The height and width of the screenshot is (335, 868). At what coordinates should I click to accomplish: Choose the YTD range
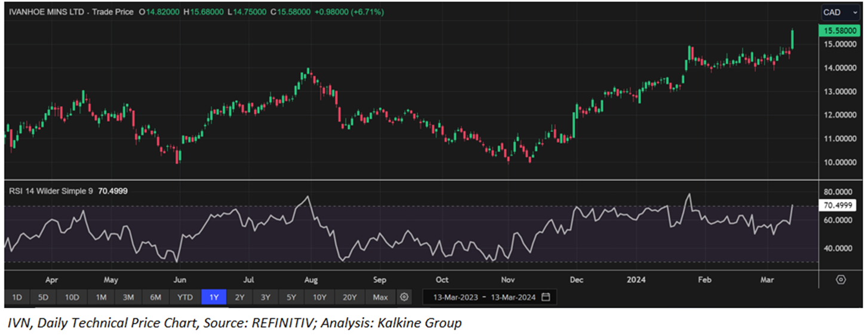click(185, 297)
